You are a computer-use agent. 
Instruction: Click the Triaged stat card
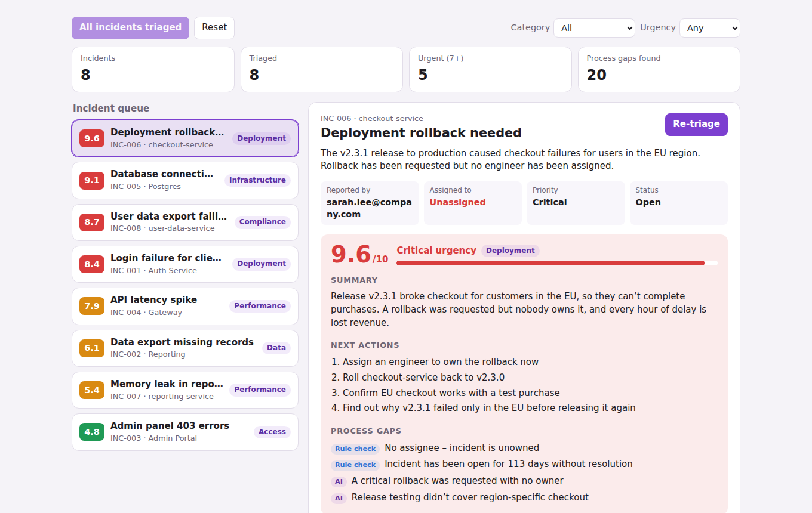pyautogui.click(x=322, y=70)
